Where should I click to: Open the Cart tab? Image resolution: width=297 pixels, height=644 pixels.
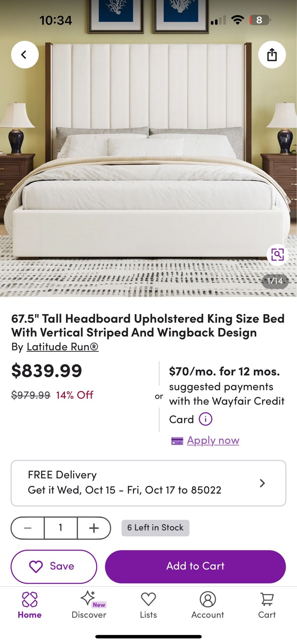point(267,605)
